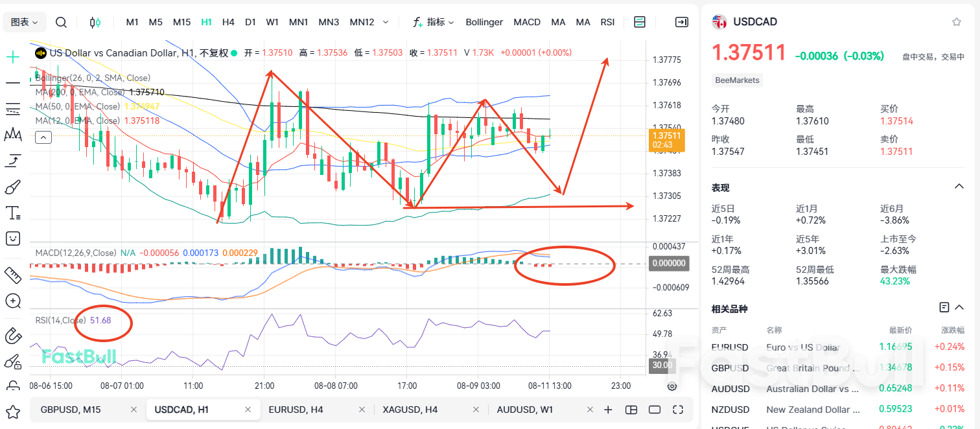
Task: Open the 指标 indicators dropdown
Action: coord(435,21)
